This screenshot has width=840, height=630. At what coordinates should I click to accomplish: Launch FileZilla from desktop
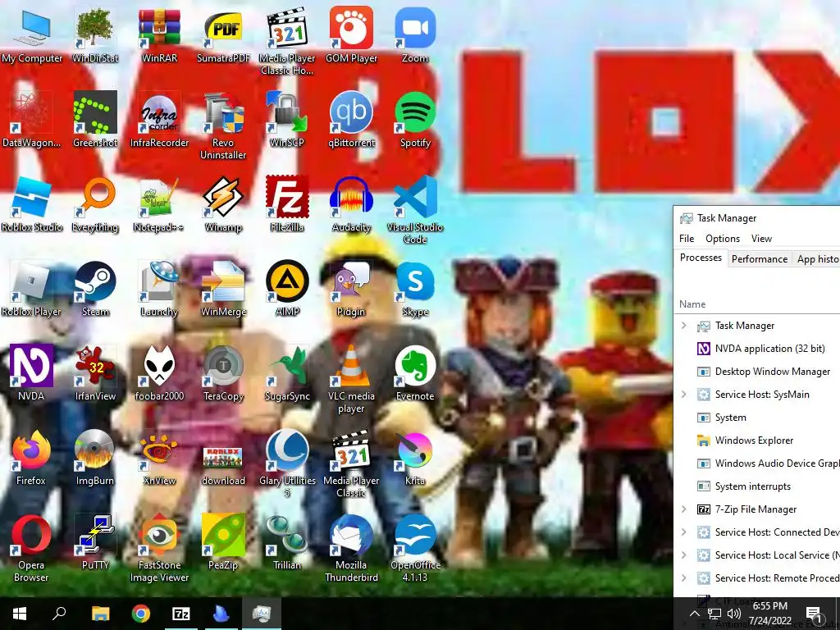287,204
